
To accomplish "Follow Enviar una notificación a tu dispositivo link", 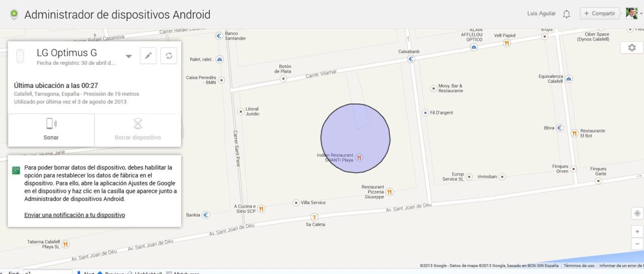I will (x=74, y=215).
